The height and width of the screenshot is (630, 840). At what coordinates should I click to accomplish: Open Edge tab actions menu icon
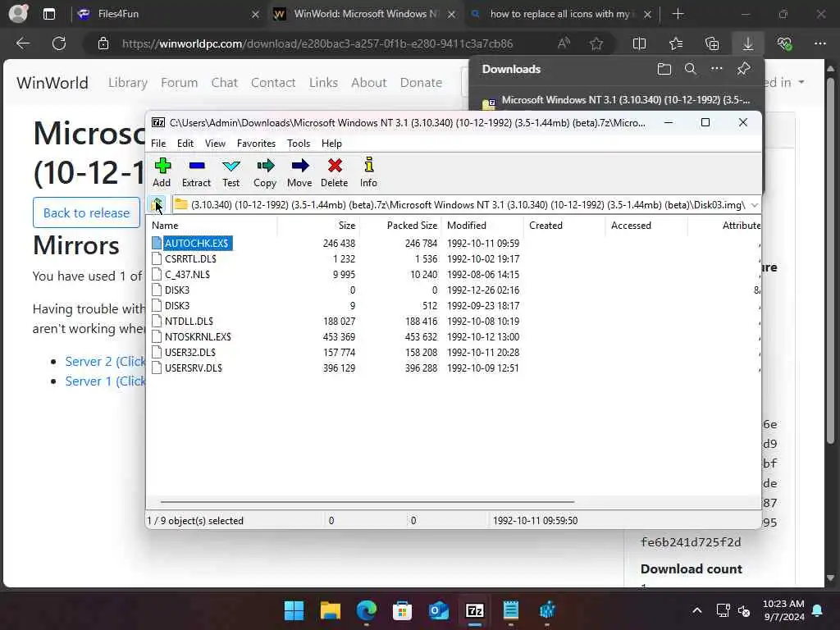point(48,14)
